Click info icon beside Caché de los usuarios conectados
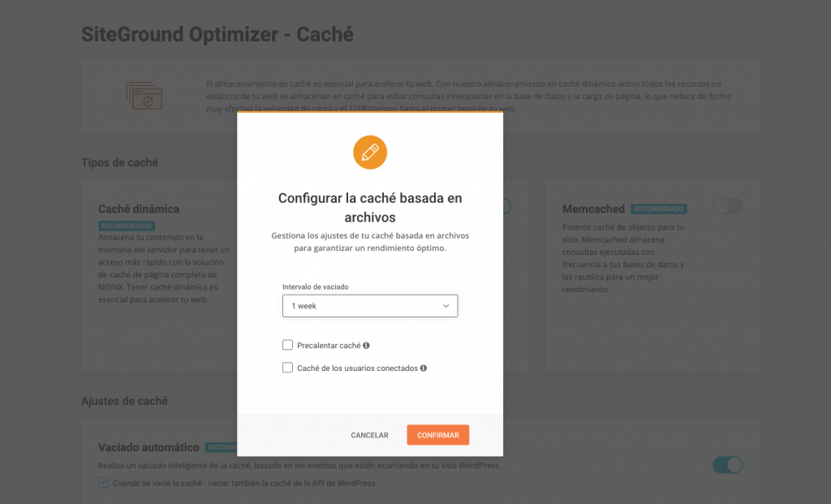Viewport: 831px width, 504px height. [x=424, y=368]
